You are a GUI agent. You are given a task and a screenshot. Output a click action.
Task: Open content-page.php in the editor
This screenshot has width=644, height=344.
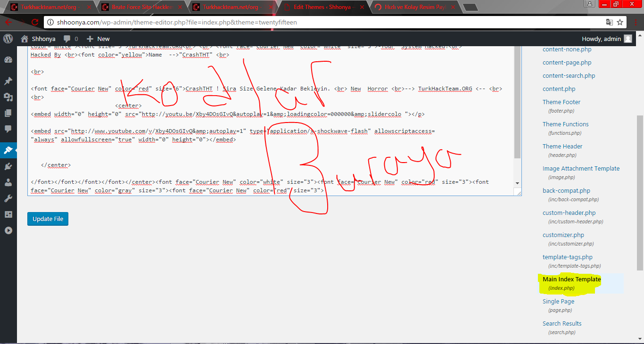(567, 63)
